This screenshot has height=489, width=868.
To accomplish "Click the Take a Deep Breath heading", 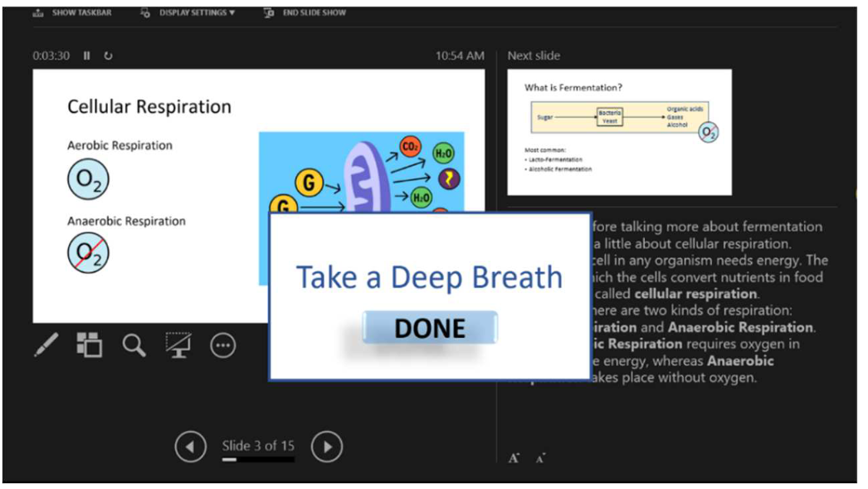I will pyautogui.click(x=429, y=277).
